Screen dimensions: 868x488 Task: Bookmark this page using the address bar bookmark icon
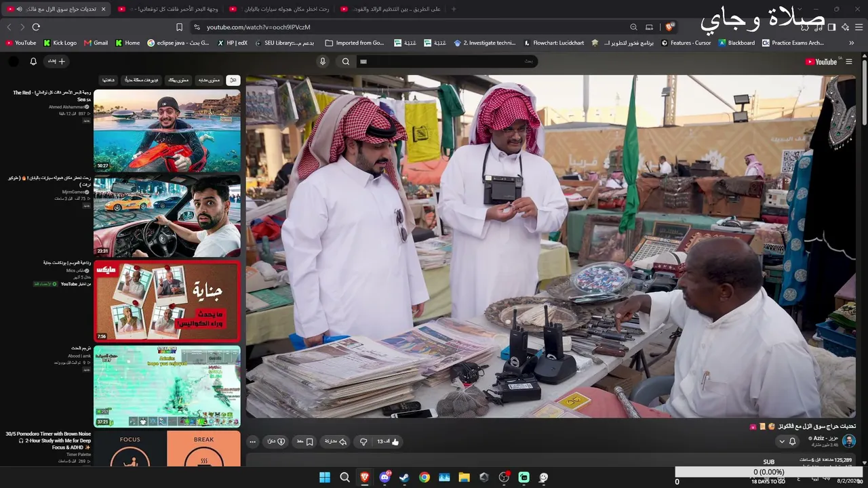[179, 27]
